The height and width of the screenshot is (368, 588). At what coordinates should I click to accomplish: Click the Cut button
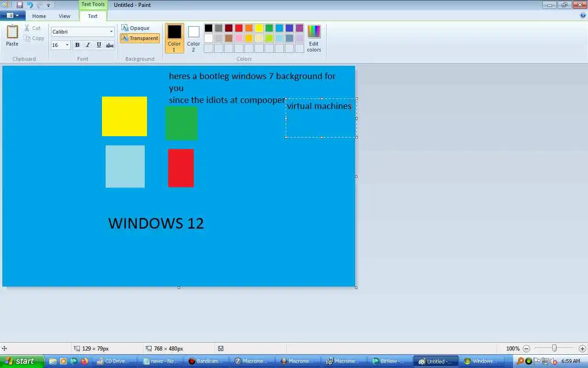33,28
